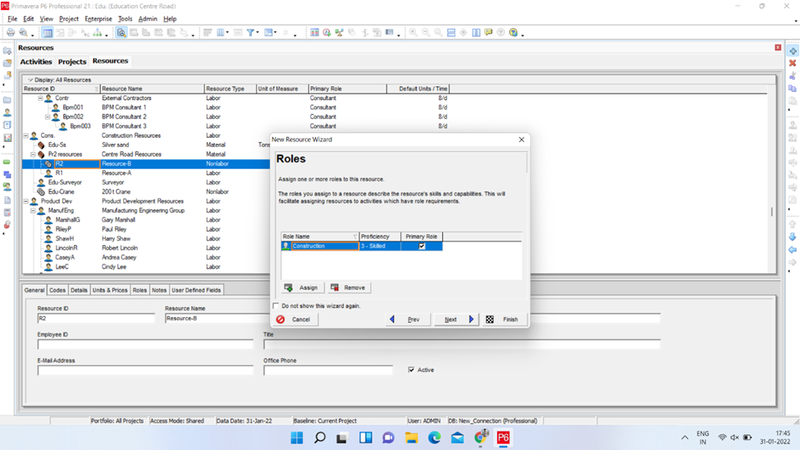Click the Zoom In magnifier icon

(413, 33)
